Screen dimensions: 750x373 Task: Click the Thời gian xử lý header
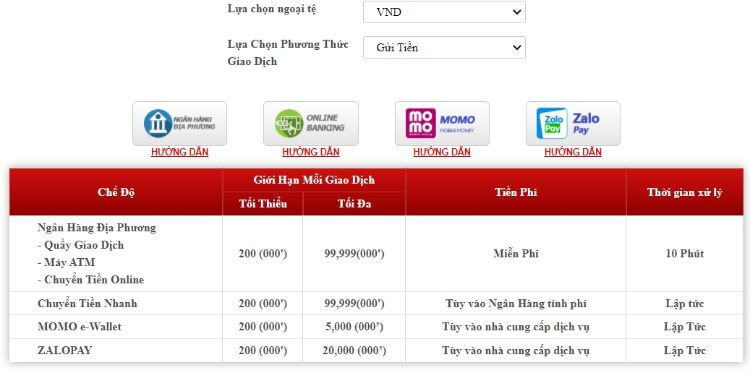click(x=684, y=192)
